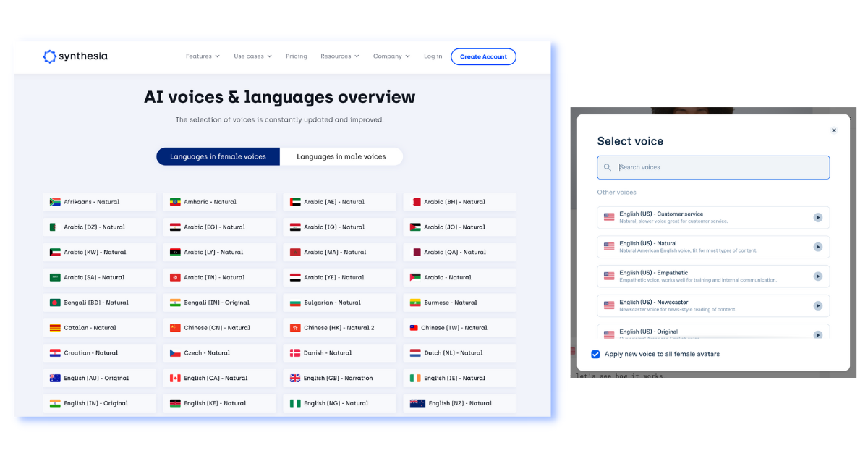This screenshot has height=456, width=868.
Task: Play the English (US) - Natural voice preview
Action: pos(818,246)
